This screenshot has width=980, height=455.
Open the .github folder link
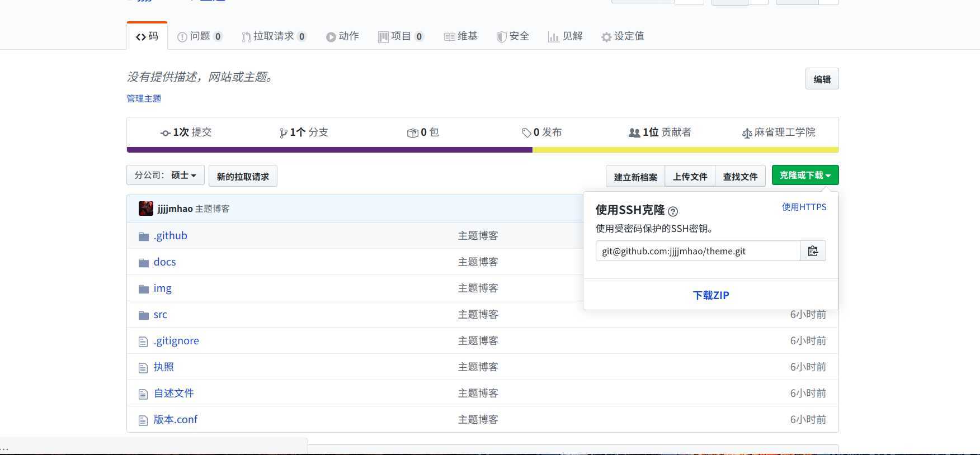[x=171, y=236]
